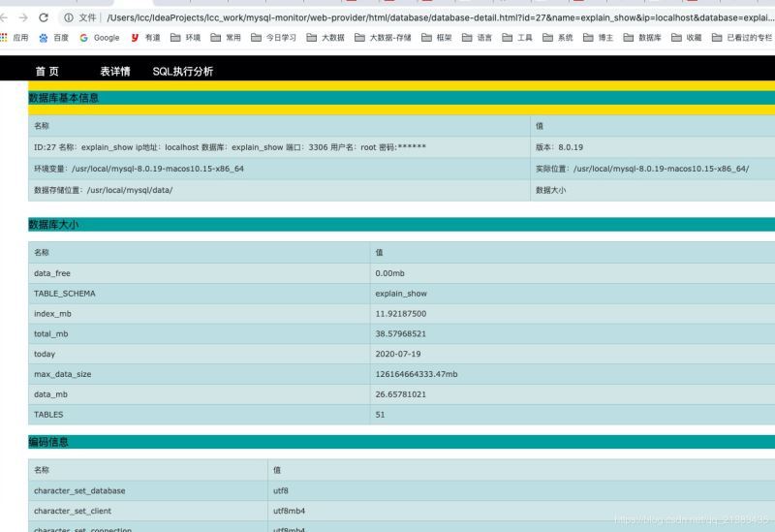Click the index_mb row label
The image size is (775, 532).
(x=52, y=313)
